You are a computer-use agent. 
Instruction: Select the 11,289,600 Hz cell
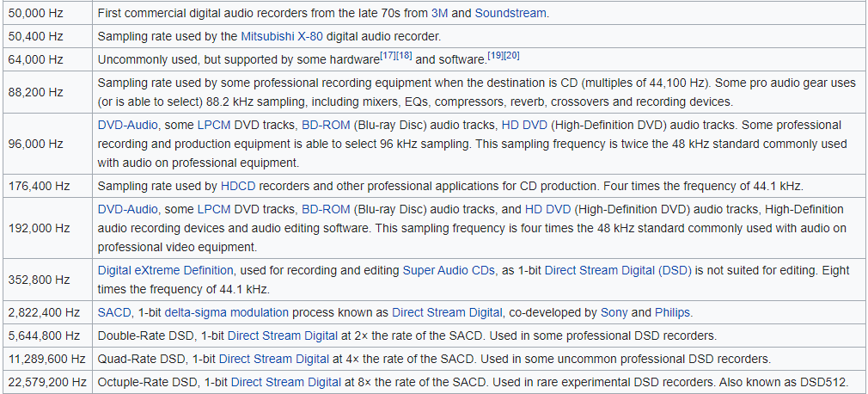coord(47,359)
